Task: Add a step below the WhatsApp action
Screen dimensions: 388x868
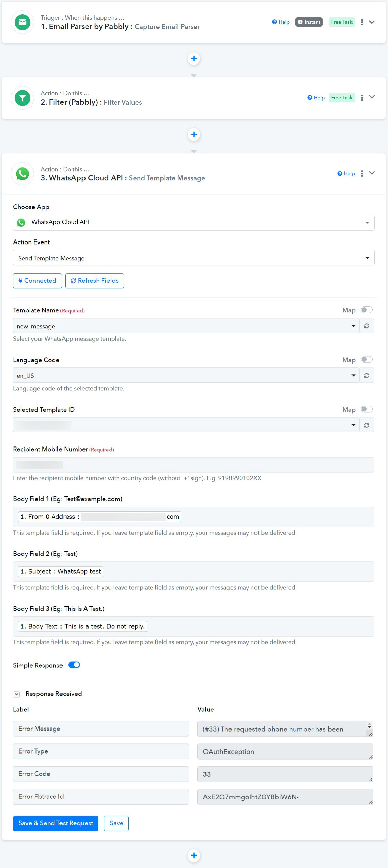Action: pyautogui.click(x=194, y=855)
